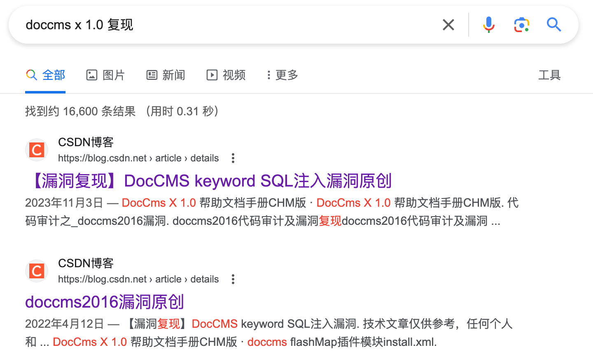Switch to the 视频 tab
This screenshot has width=593, height=364.
pos(226,75)
